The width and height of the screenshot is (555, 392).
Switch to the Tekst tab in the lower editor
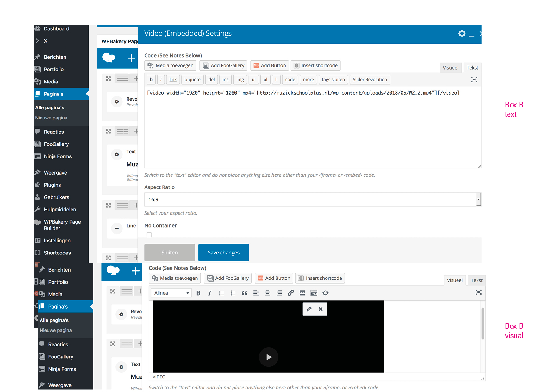point(477,280)
